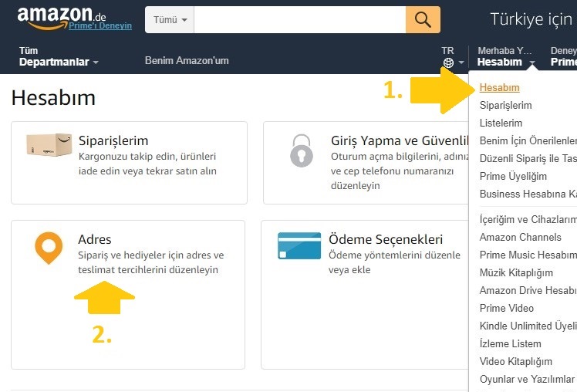The height and width of the screenshot is (392, 577).
Task: Click the blue credit card icon
Action: pos(299,245)
